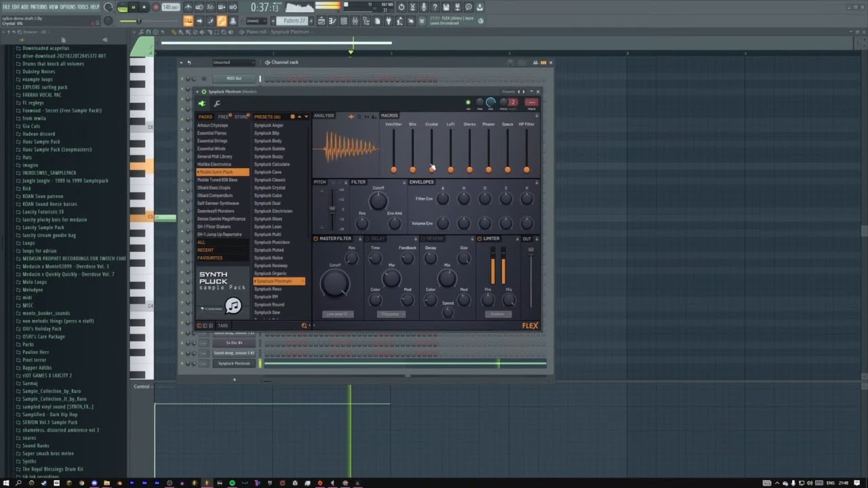This screenshot has height=488, width=868.
Task: Open the FILE menu
Action: (6, 7)
